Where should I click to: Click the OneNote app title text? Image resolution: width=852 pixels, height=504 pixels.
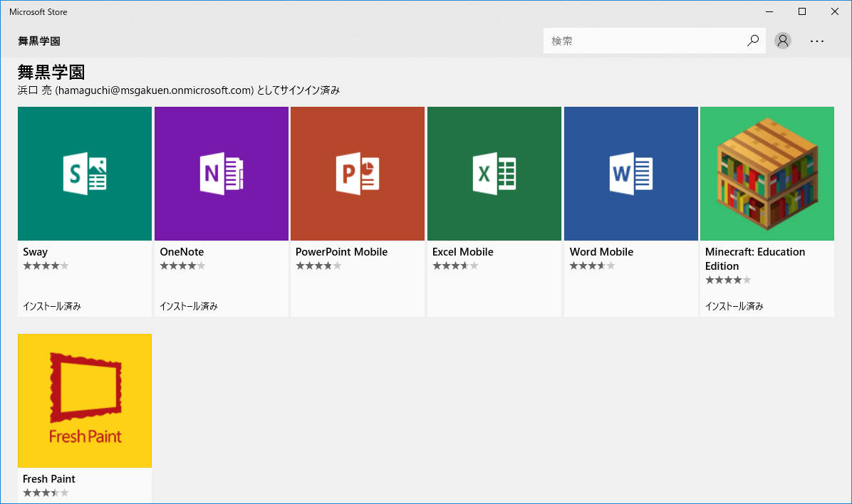(x=182, y=252)
